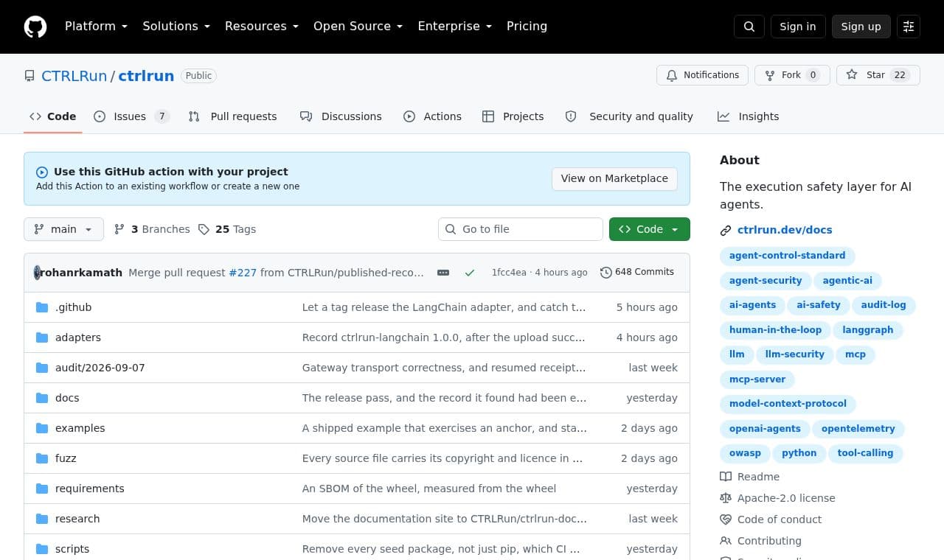Switch to the Actions tab
This screenshot has height=560, width=944.
point(432,116)
